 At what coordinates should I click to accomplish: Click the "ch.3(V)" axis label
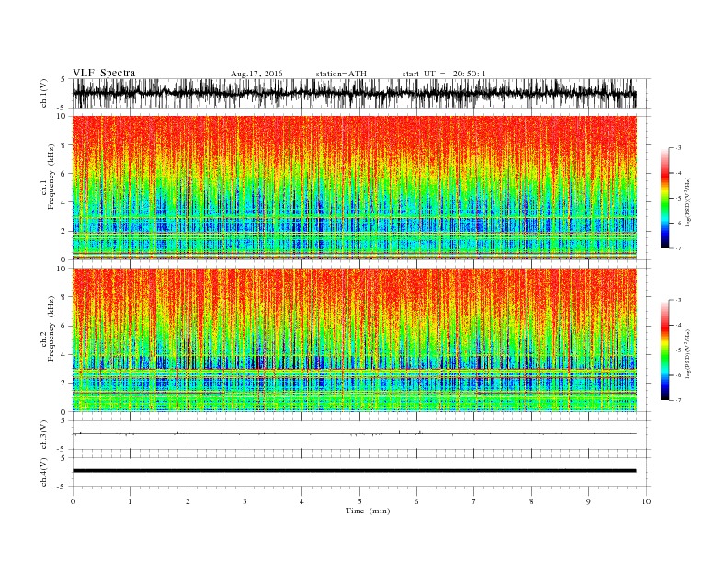click(44, 435)
